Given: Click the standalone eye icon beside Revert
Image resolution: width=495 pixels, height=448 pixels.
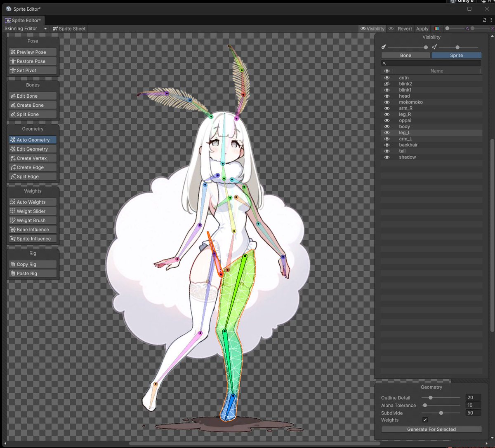Looking at the screenshot, I should tap(391, 29).
